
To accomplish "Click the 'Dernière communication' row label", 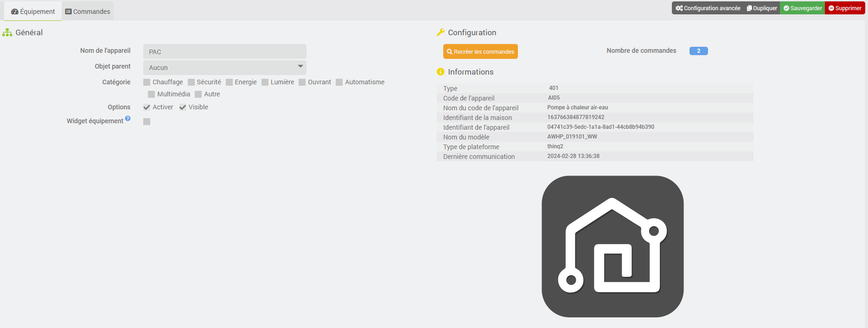I will [x=479, y=157].
